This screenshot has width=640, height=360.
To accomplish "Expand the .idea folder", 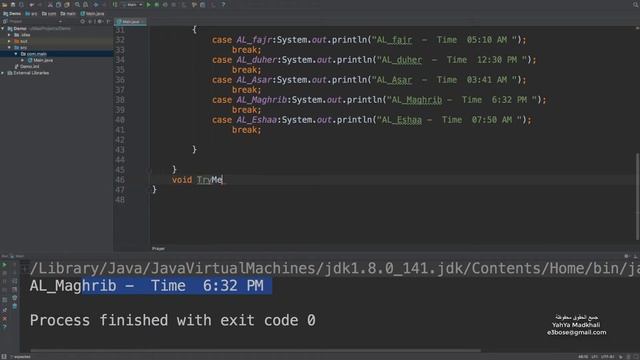I will (x=9, y=35).
